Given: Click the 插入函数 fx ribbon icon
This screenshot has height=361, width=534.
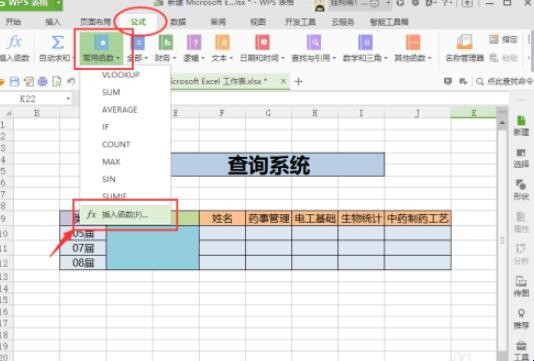Looking at the screenshot, I should click(14, 43).
